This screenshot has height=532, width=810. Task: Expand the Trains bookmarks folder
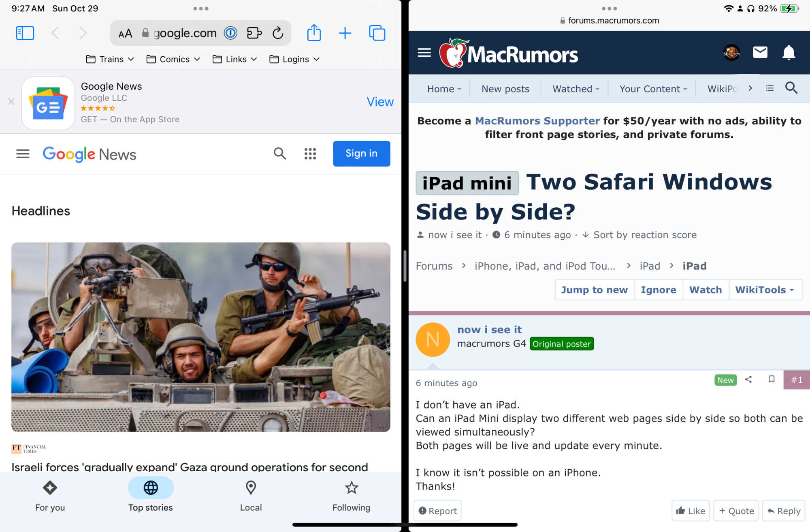tap(110, 59)
